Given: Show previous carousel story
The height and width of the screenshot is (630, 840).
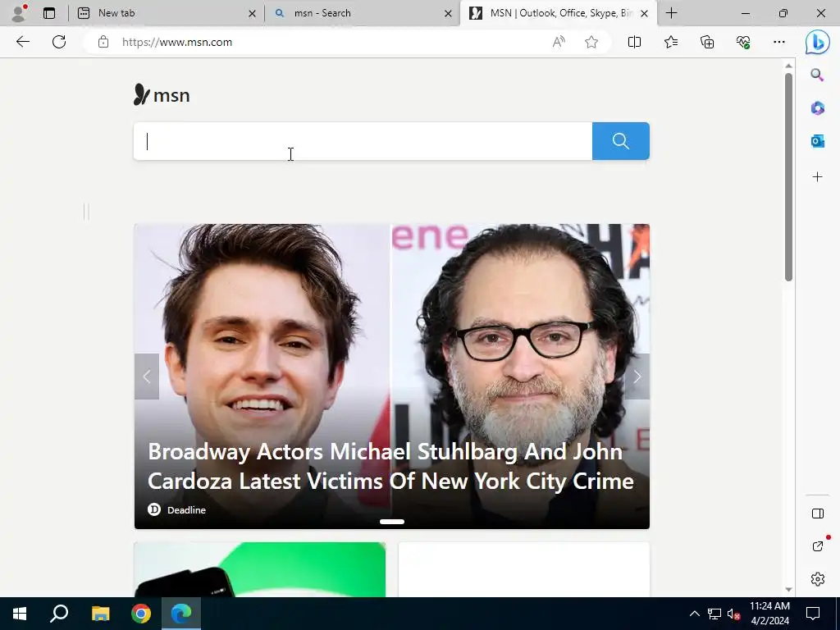Looking at the screenshot, I should tap(147, 376).
